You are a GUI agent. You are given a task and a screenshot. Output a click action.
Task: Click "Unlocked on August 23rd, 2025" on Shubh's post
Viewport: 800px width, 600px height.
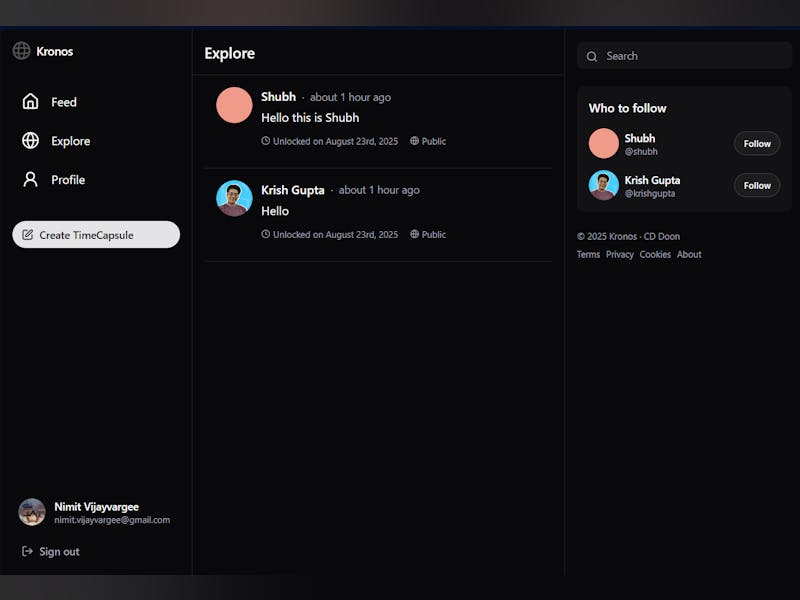335,141
